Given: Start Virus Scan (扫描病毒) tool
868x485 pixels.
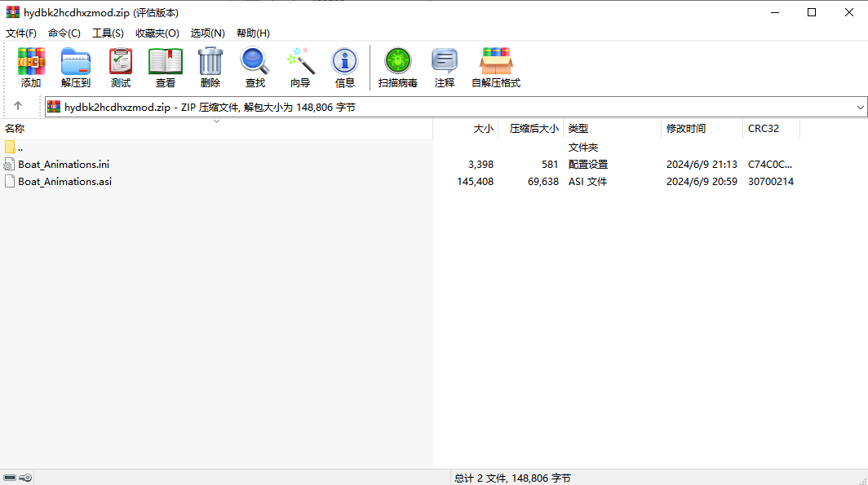Looking at the screenshot, I should click(397, 61).
